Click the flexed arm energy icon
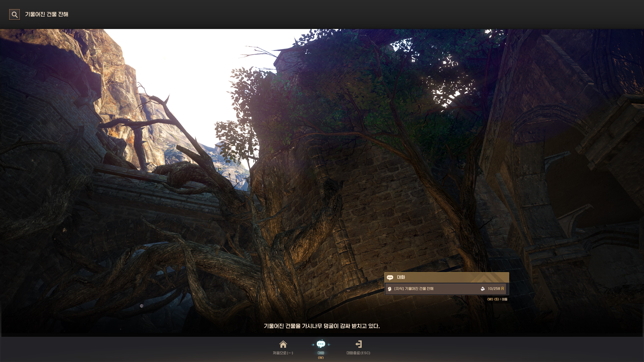This screenshot has width=644, height=362. [482, 289]
